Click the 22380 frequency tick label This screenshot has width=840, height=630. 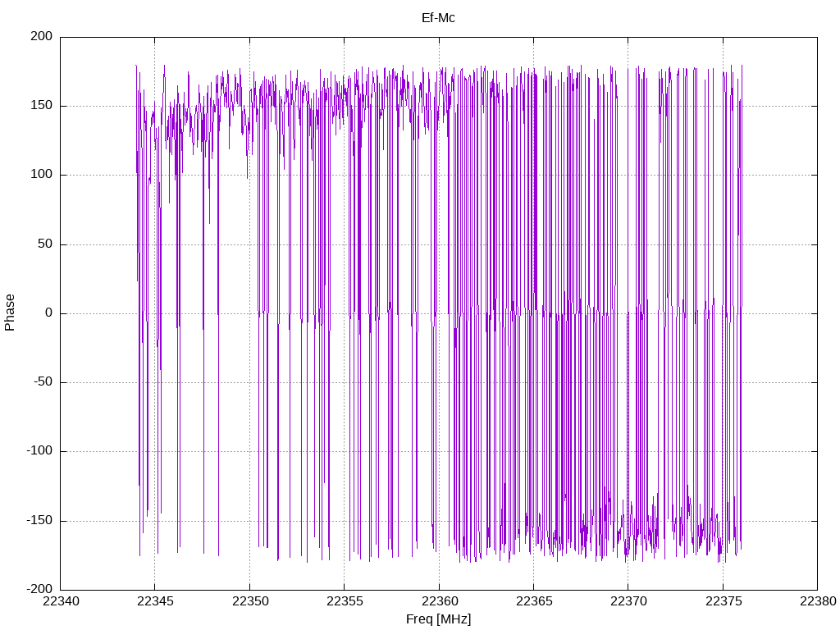click(818, 601)
